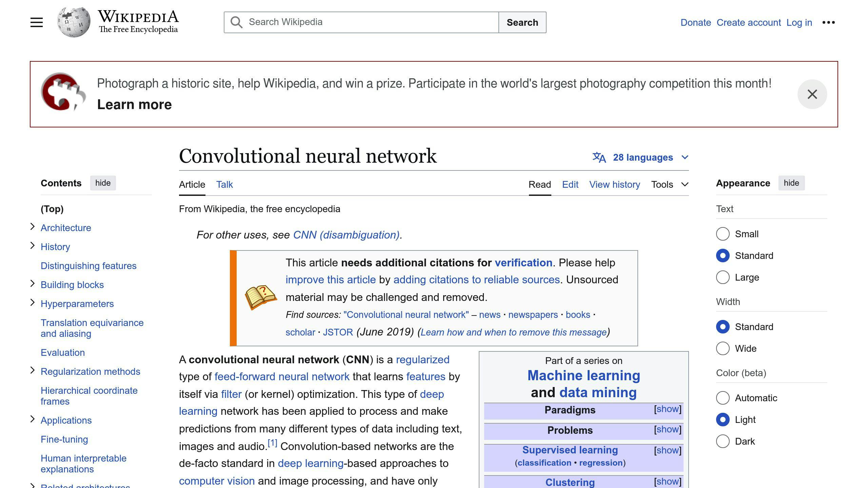Screen dimensions: 868x488
Task: Select Standard width option
Action: coord(723,327)
